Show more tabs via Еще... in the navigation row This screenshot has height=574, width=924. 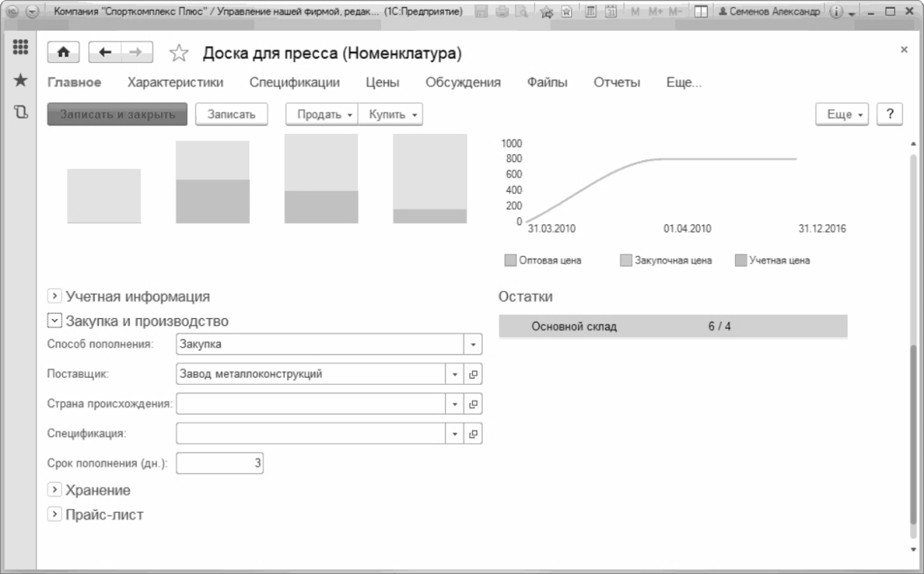[x=683, y=83]
